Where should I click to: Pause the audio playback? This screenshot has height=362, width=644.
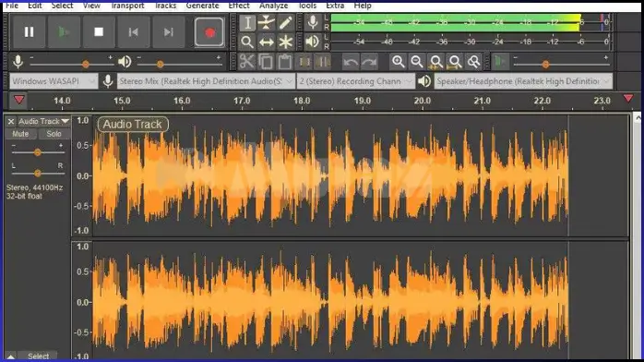pyautogui.click(x=29, y=31)
